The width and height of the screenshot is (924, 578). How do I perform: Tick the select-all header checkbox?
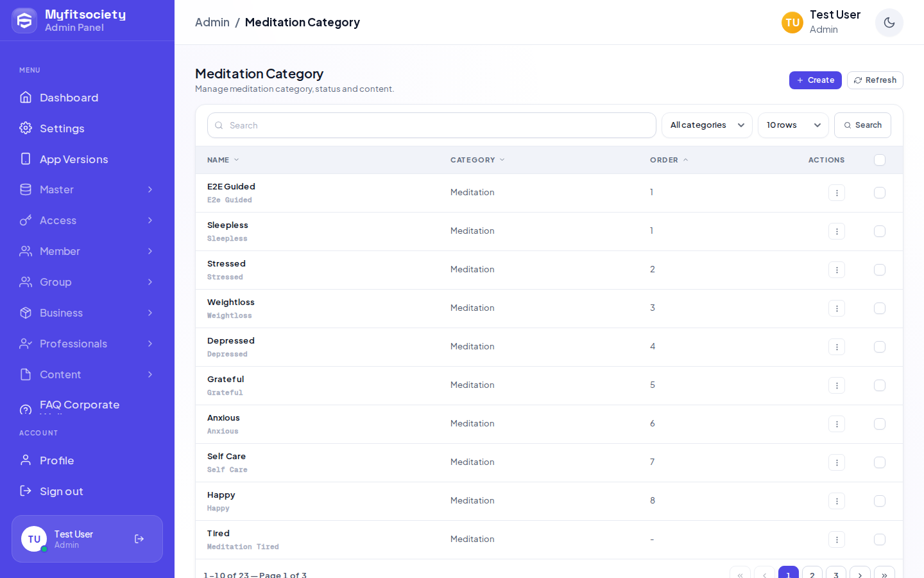[880, 160]
